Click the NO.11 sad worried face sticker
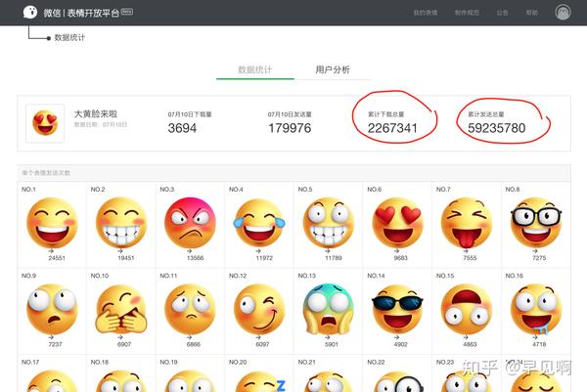587x392 pixels. [x=190, y=309]
